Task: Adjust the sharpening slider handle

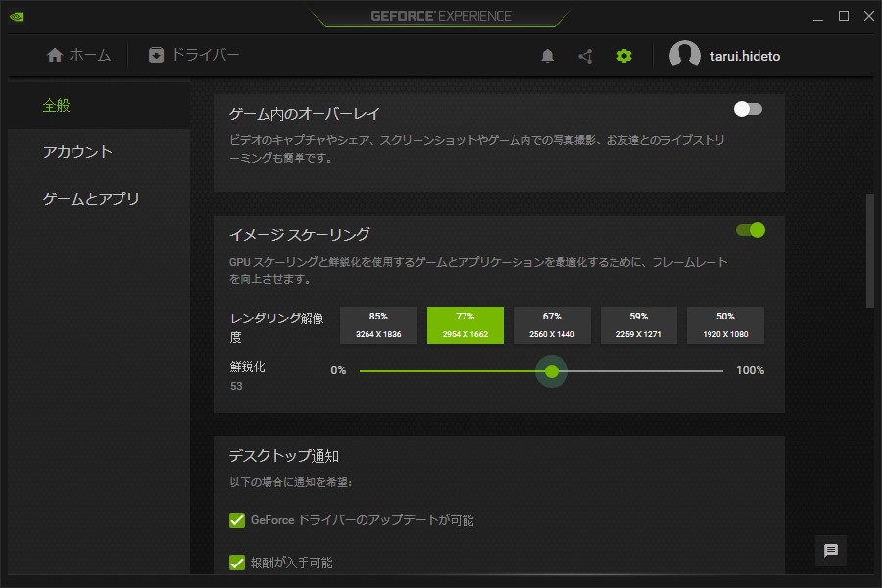Action: [x=552, y=372]
